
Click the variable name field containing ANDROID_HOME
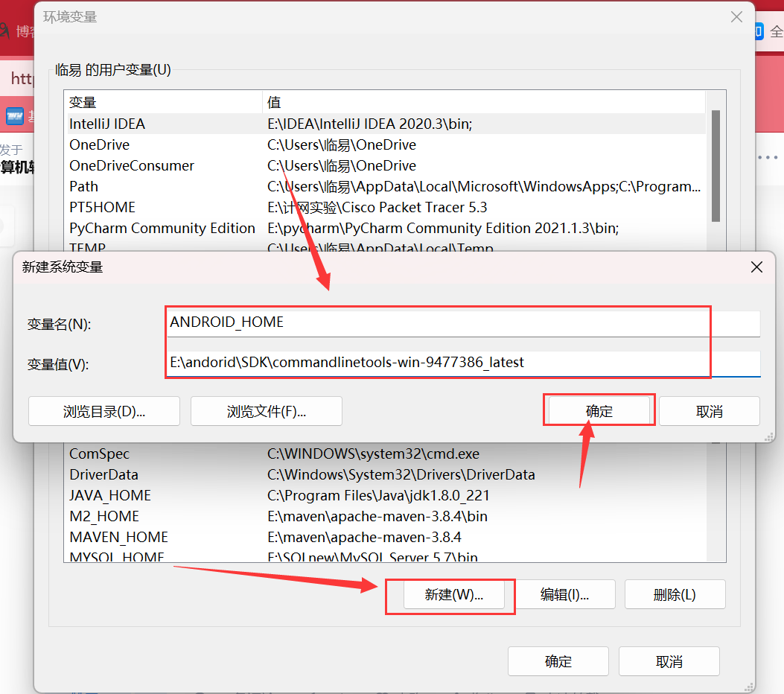(x=464, y=323)
